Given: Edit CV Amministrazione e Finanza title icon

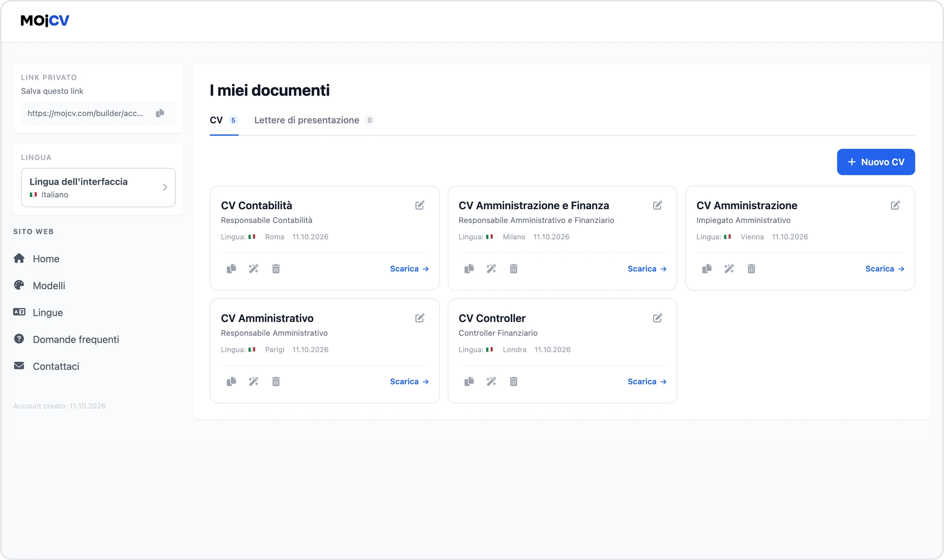Looking at the screenshot, I should coord(658,205).
